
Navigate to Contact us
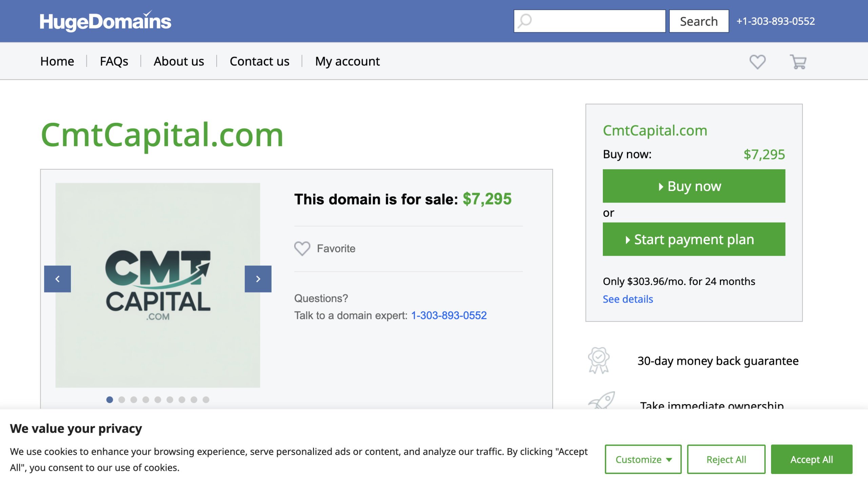click(x=259, y=61)
